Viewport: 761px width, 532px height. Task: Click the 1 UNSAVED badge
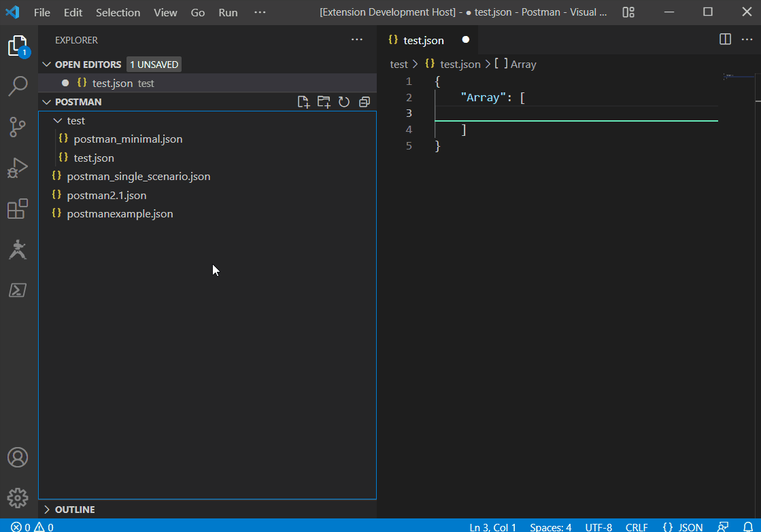click(154, 65)
